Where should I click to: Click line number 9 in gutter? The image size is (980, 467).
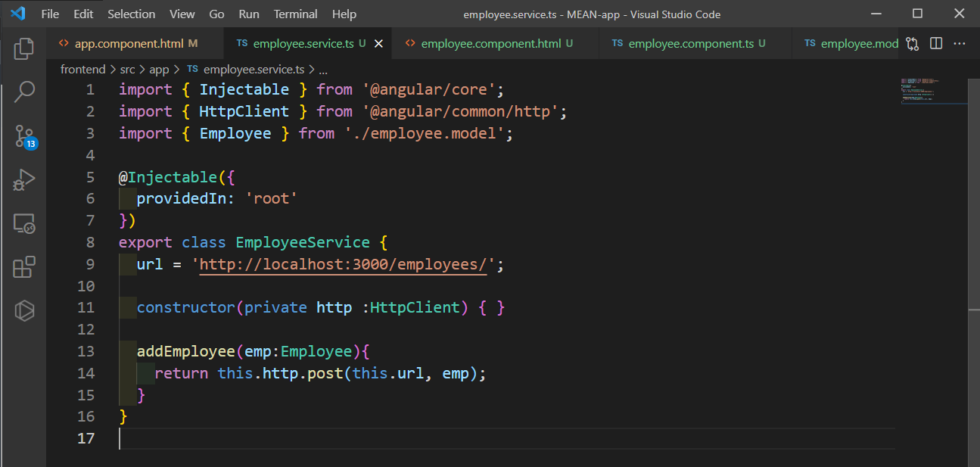pyautogui.click(x=90, y=264)
